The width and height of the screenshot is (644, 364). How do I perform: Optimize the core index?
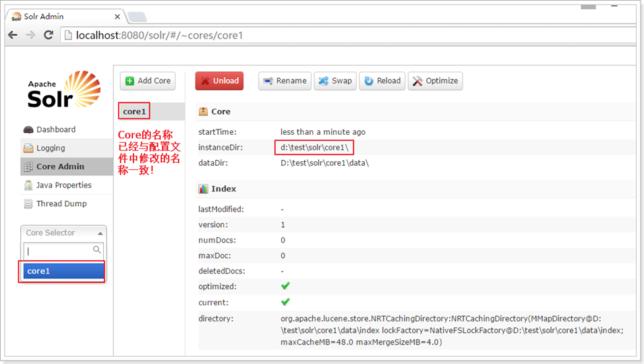[436, 81]
